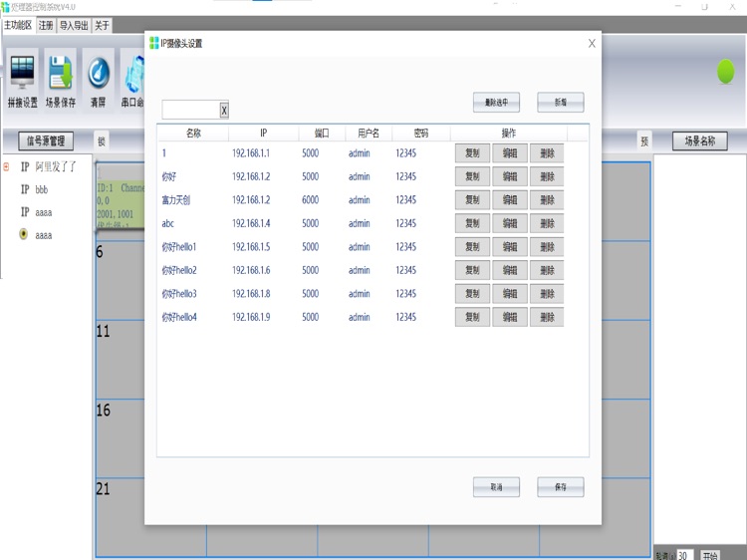747x560 pixels.
Task: Click the green status indicator circle
Action: coord(725,72)
